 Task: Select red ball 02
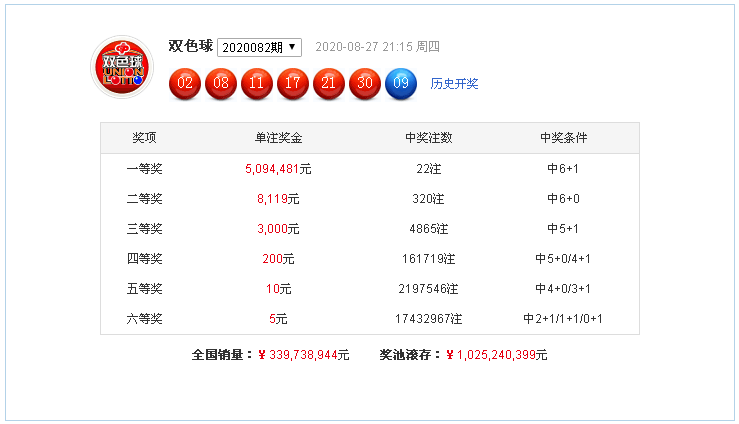tap(185, 83)
